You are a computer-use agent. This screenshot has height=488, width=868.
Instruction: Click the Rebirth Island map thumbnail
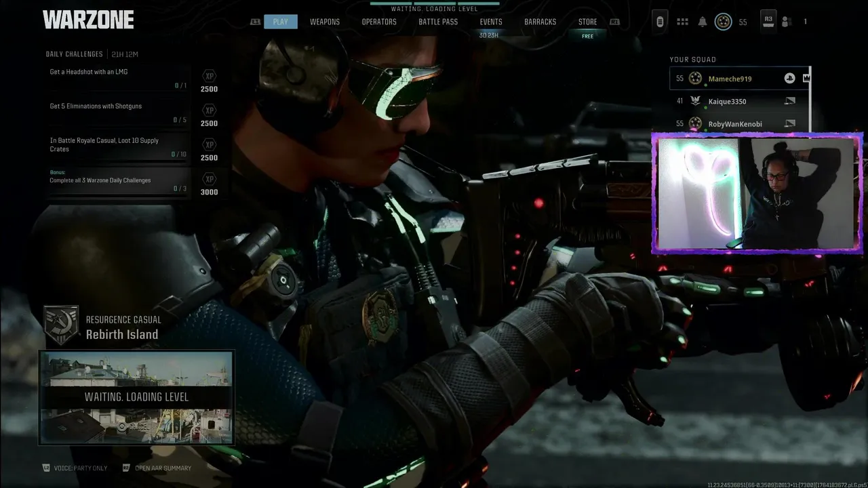click(x=136, y=397)
